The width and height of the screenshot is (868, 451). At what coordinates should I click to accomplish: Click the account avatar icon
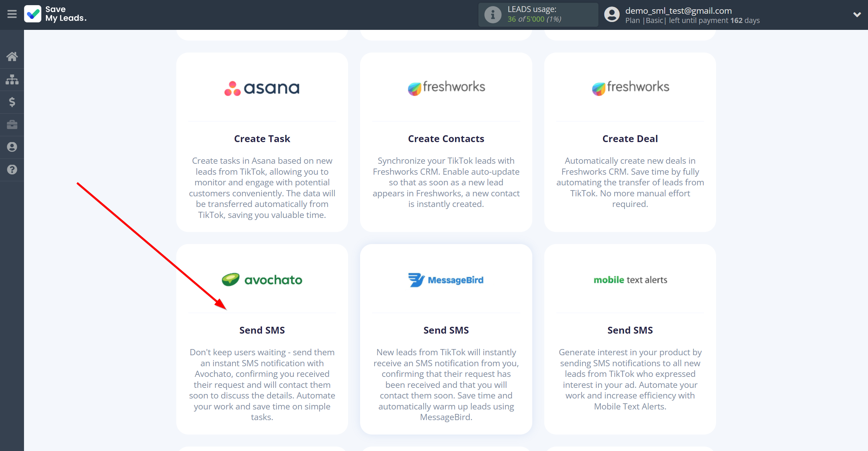click(612, 15)
